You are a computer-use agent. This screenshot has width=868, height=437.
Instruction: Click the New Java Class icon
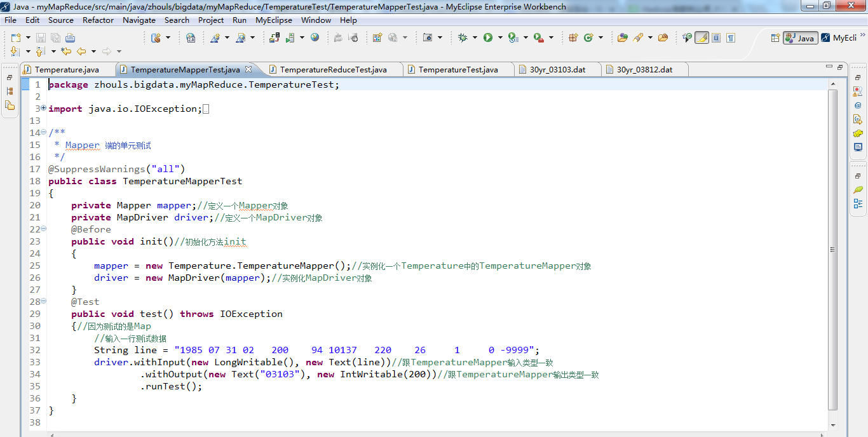588,38
